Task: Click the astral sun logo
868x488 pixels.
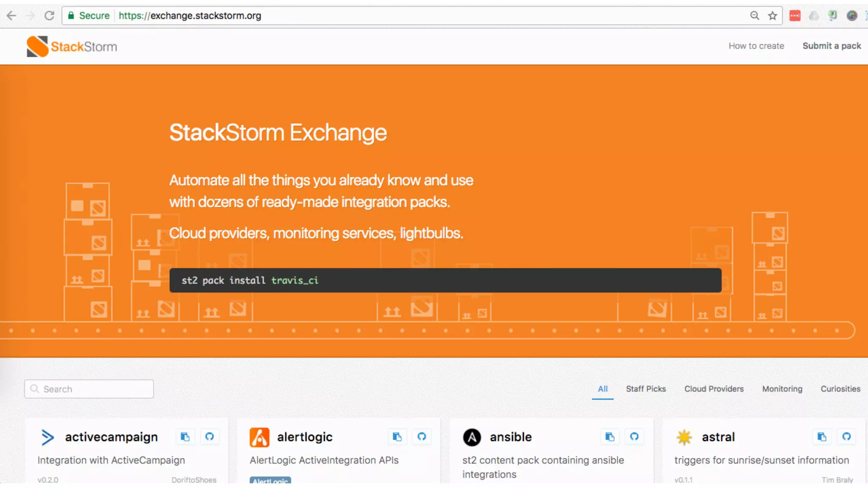Action: point(684,437)
